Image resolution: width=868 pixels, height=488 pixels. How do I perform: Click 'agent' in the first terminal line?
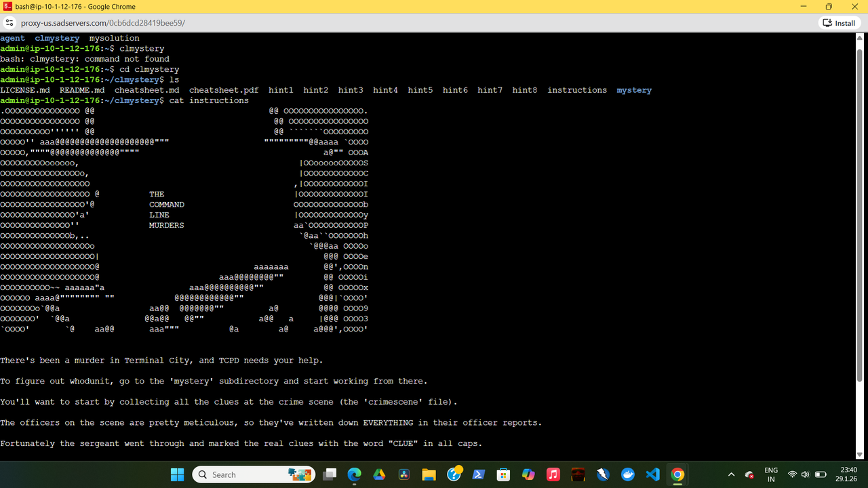(12, 39)
